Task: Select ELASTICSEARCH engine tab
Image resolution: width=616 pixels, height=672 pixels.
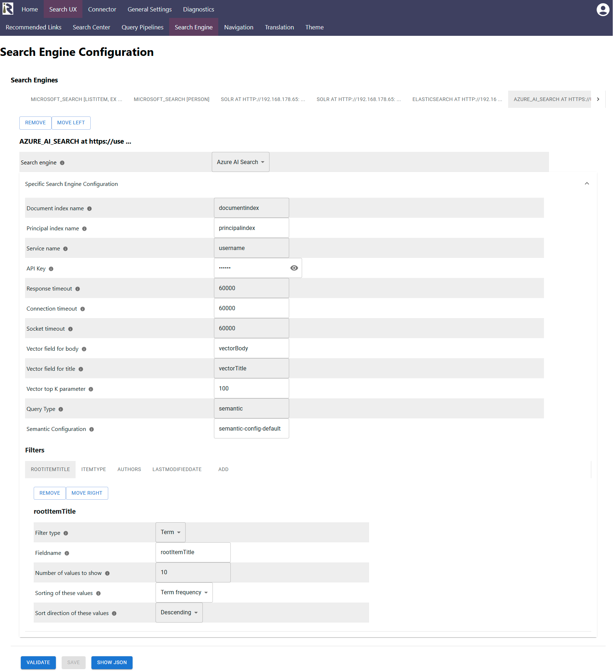Action: tap(457, 99)
